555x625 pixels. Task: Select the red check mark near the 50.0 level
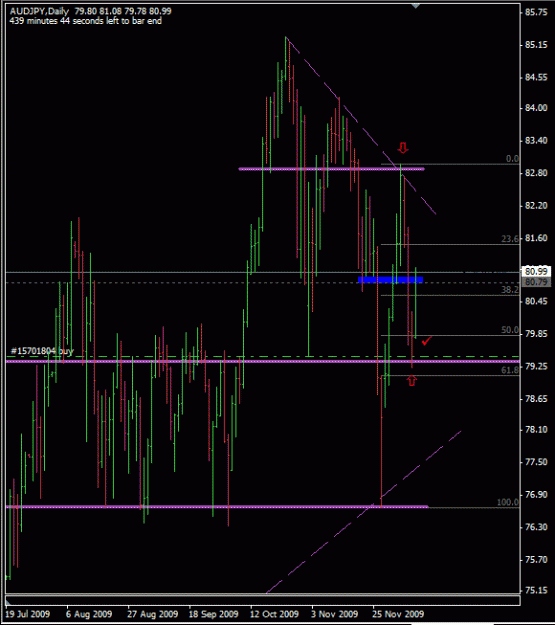coord(426,341)
